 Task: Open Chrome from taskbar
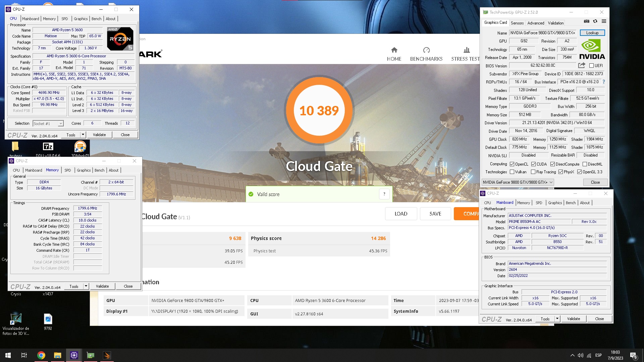coord(41,355)
